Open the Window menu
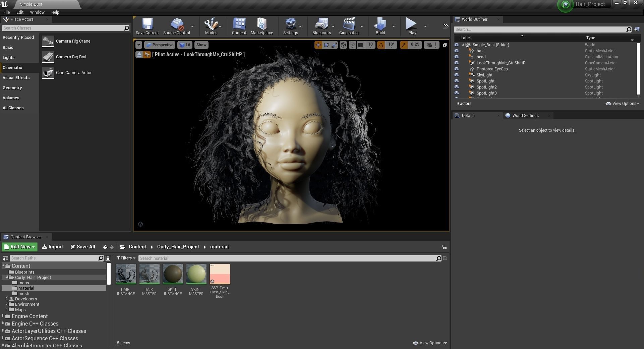The height and width of the screenshot is (349, 644). (x=37, y=12)
